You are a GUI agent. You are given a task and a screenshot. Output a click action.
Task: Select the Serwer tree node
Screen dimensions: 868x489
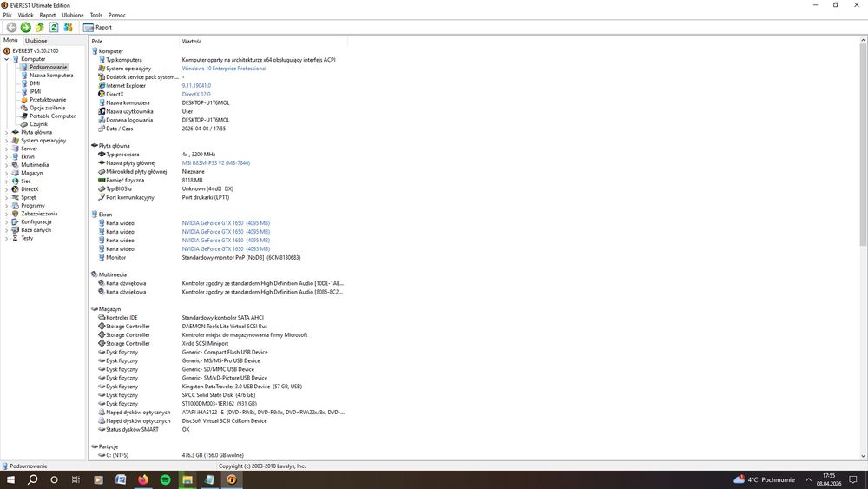(30, 149)
